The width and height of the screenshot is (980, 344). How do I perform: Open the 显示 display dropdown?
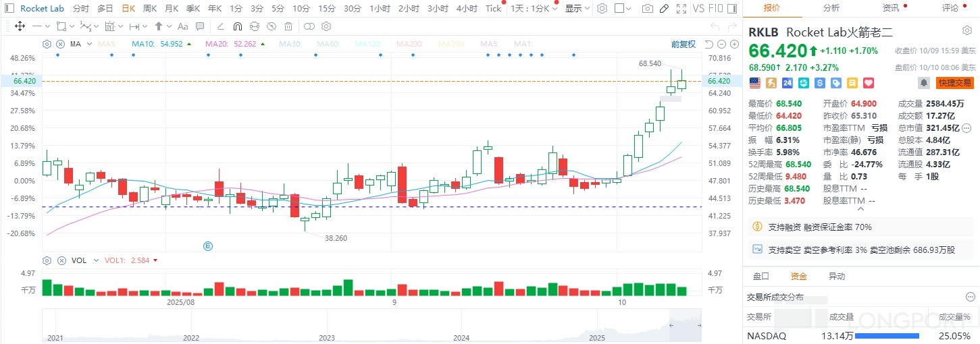point(577,9)
